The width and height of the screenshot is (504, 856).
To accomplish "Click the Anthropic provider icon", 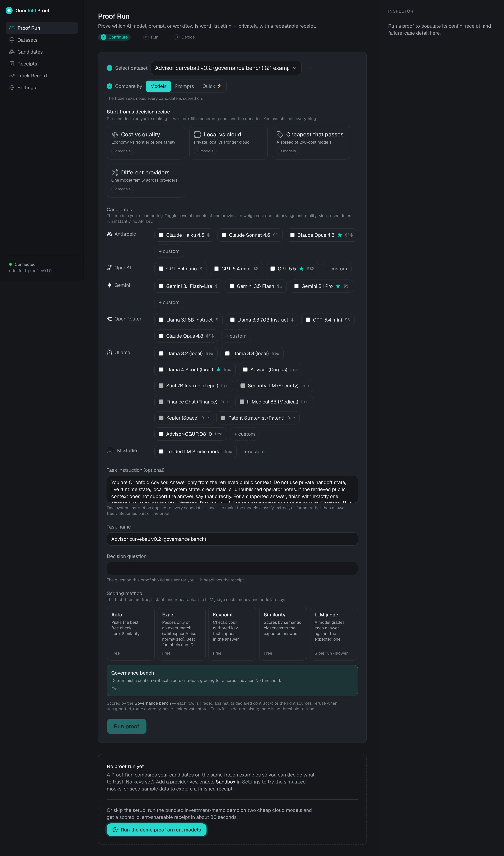I will tap(109, 234).
